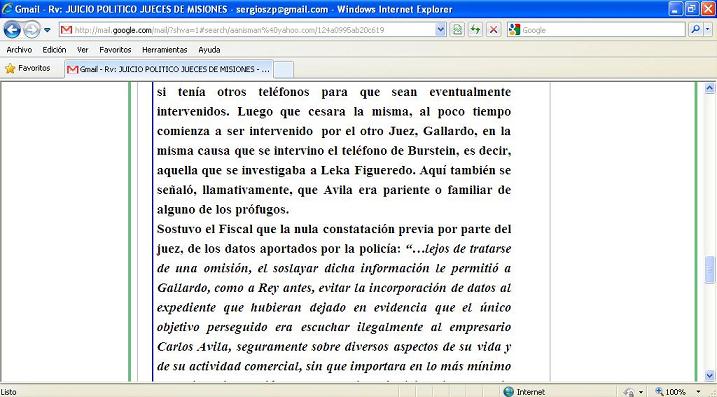
Task: Restore down the Internet Explorer window
Action: point(691,8)
